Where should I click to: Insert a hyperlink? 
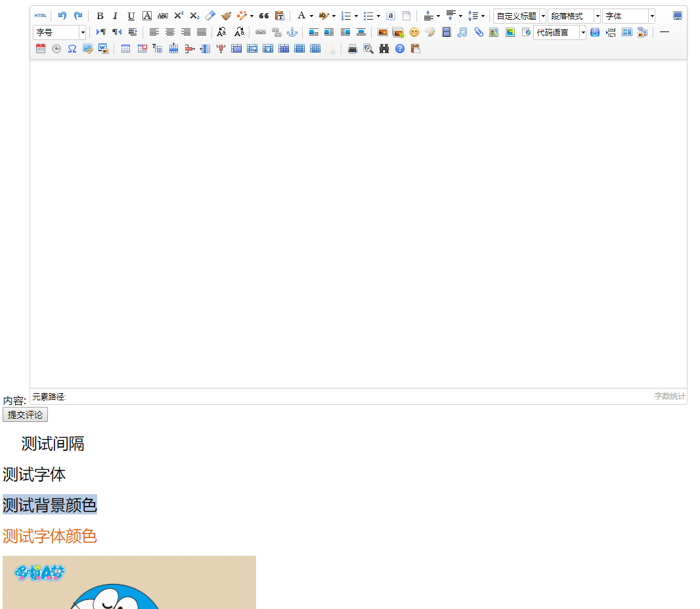[x=261, y=32]
